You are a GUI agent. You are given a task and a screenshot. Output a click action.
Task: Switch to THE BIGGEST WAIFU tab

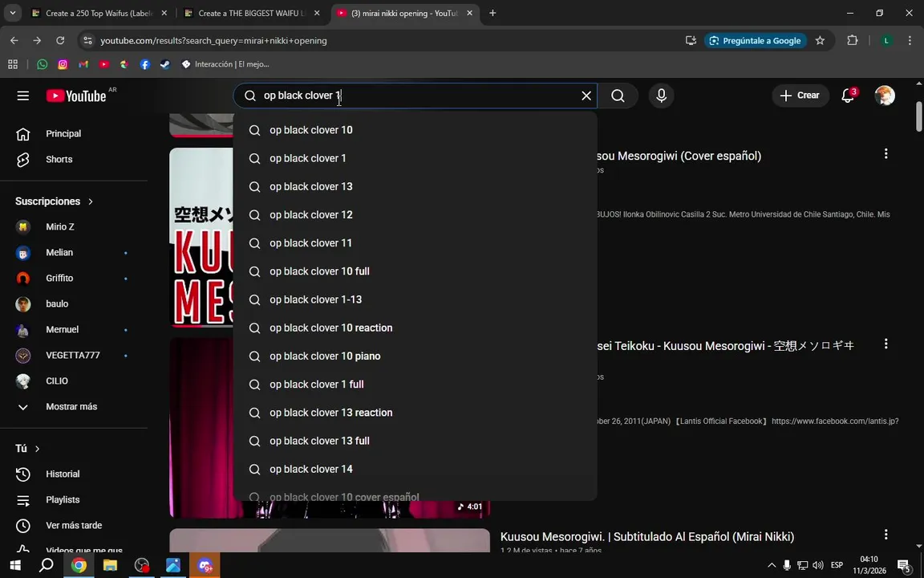click(252, 13)
